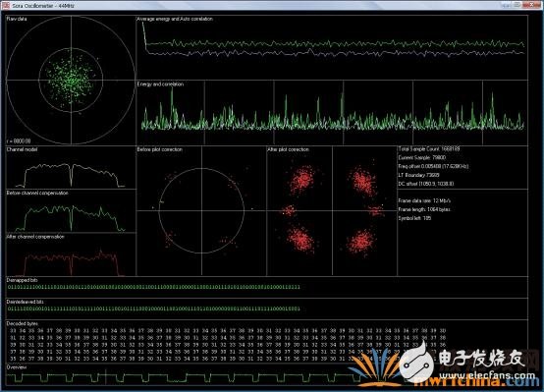Minimize the oscillometer window
Viewport: 544px width, 392px height.
click(x=507, y=5)
